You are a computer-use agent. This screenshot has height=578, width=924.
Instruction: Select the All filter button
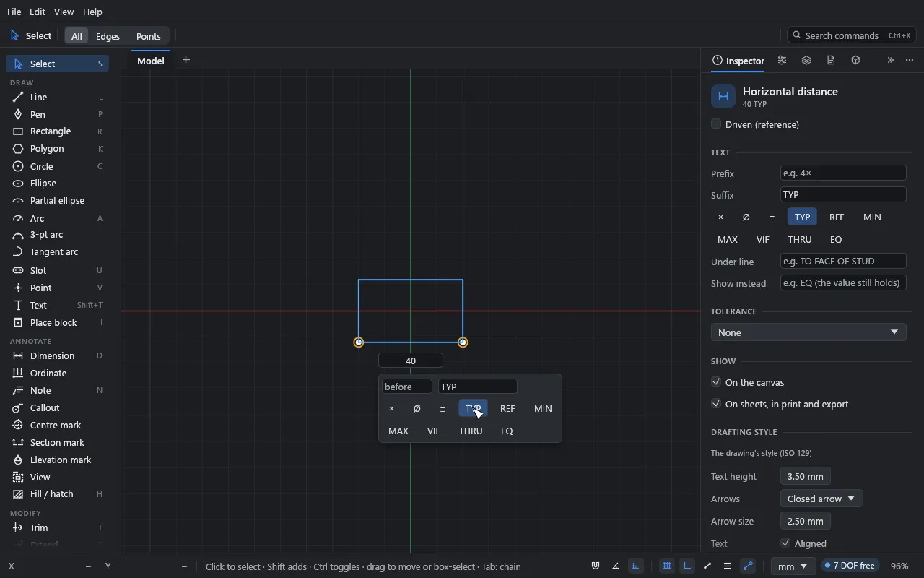pos(77,36)
